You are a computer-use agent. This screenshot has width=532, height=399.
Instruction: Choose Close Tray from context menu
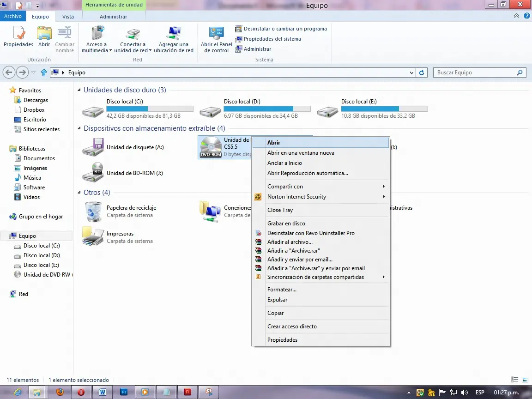click(x=320, y=210)
